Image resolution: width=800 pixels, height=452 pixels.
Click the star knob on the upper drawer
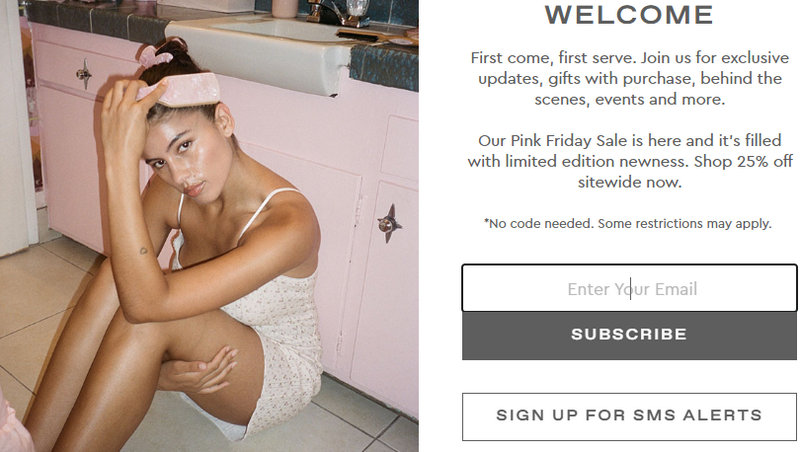[84, 74]
